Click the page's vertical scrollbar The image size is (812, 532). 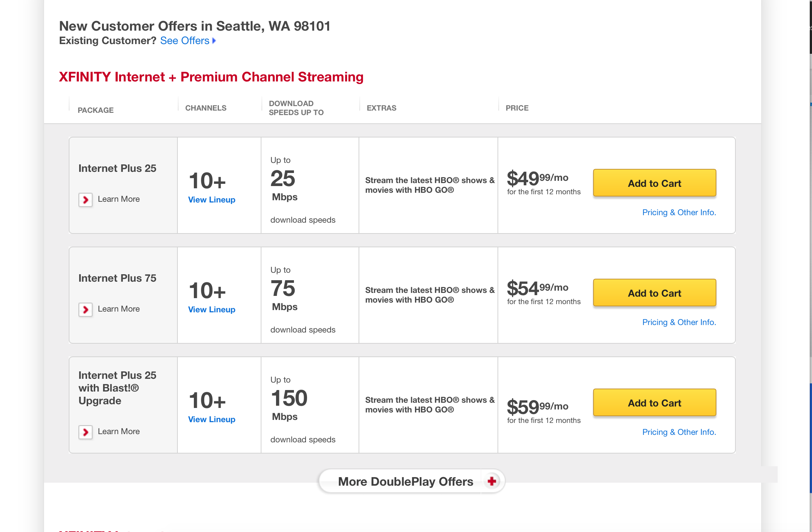tap(811, 266)
